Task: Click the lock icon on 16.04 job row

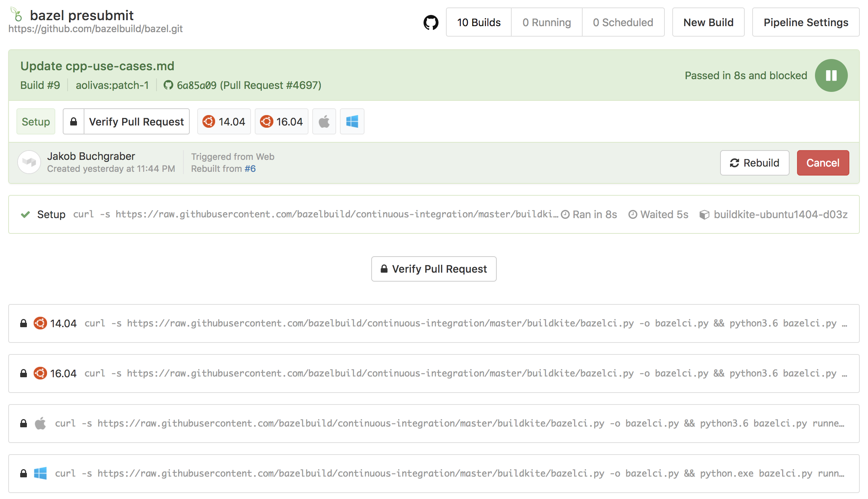Action: click(x=24, y=373)
